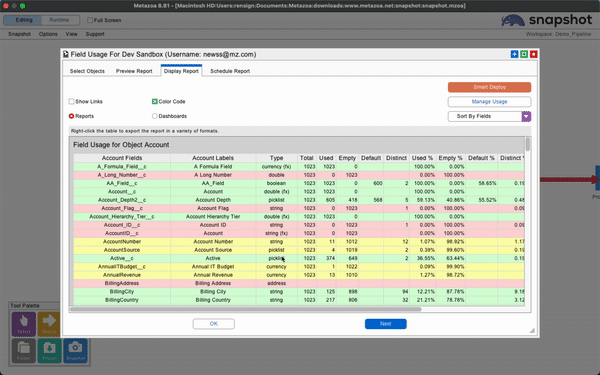Click the green square dialog icon
This screenshot has height=375, width=600.
click(x=524, y=54)
